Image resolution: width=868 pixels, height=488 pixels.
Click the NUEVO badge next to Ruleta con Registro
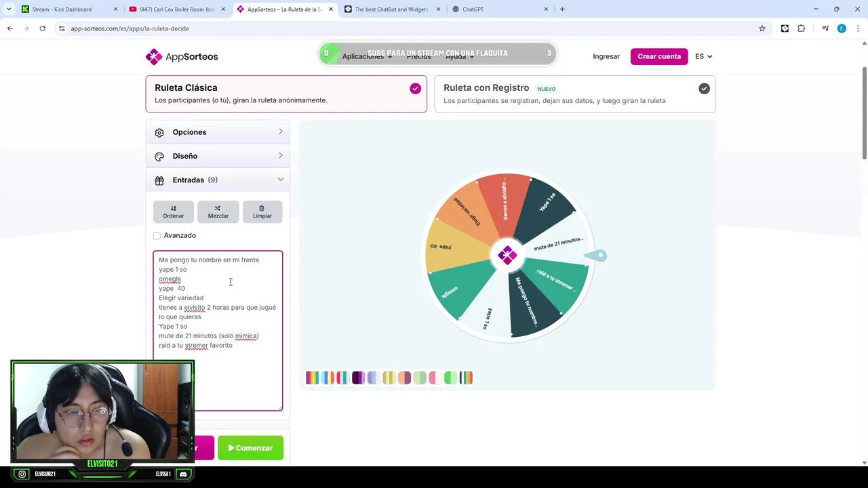click(x=546, y=89)
